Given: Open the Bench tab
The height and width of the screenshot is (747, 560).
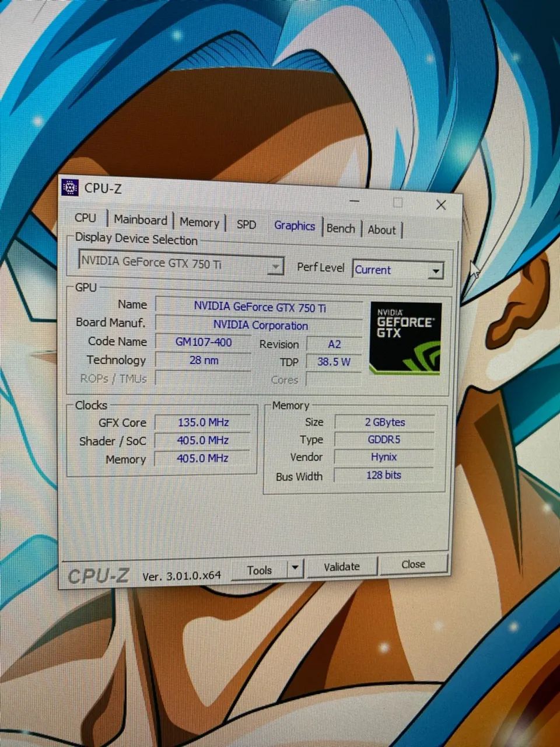Looking at the screenshot, I should [x=341, y=228].
